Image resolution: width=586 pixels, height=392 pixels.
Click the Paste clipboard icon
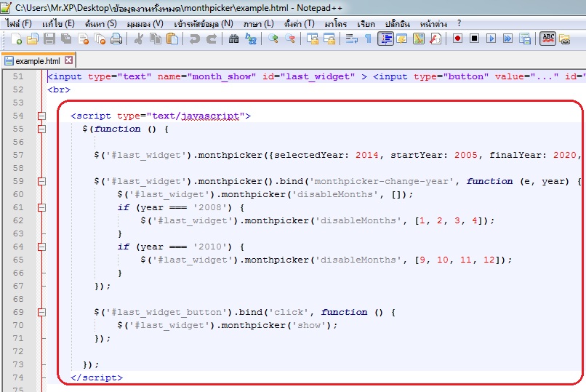[x=172, y=39]
